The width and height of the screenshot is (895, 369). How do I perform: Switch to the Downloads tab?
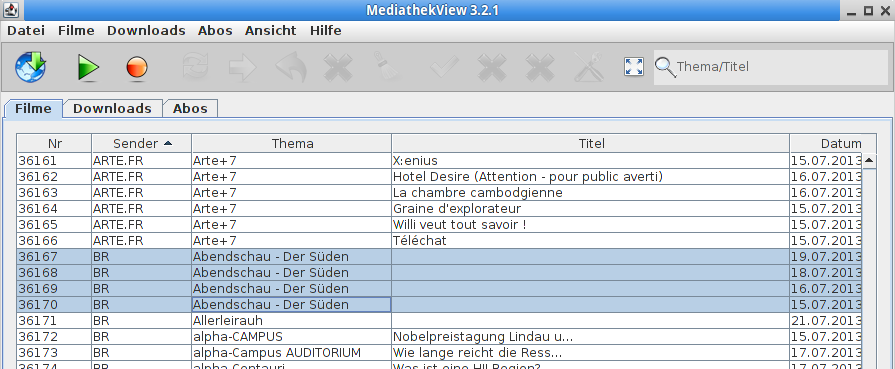coord(112,109)
